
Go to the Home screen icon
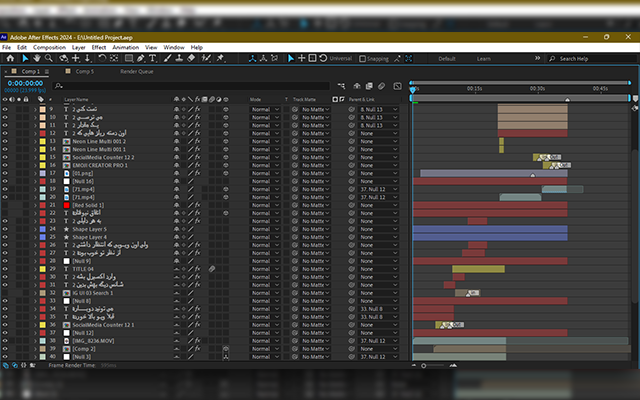[10, 58]
